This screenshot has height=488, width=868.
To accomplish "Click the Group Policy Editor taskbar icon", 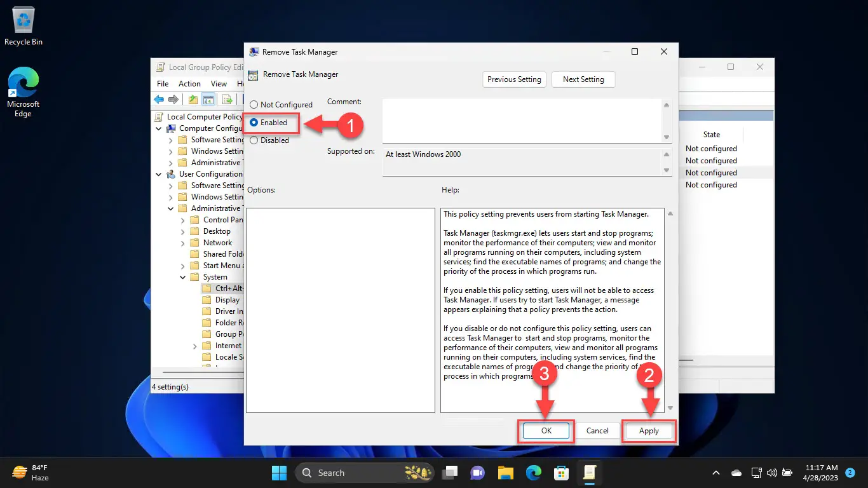I will [589, 473].
